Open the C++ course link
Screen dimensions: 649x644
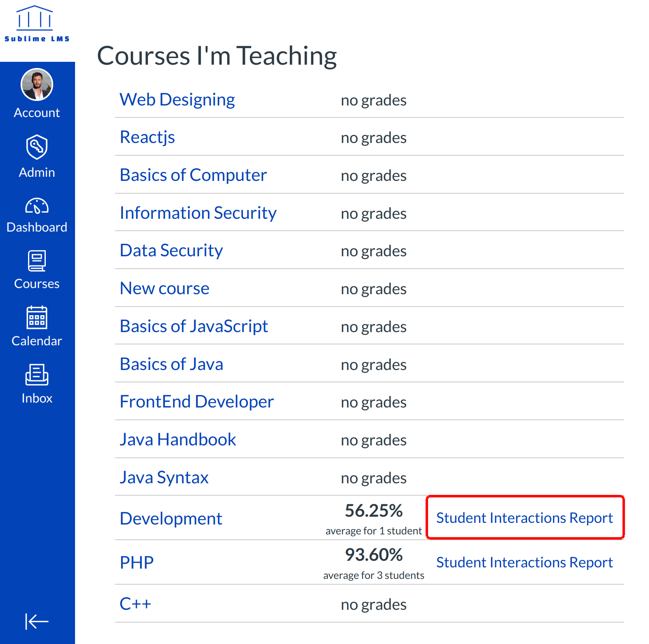click(x=135, y=604)
